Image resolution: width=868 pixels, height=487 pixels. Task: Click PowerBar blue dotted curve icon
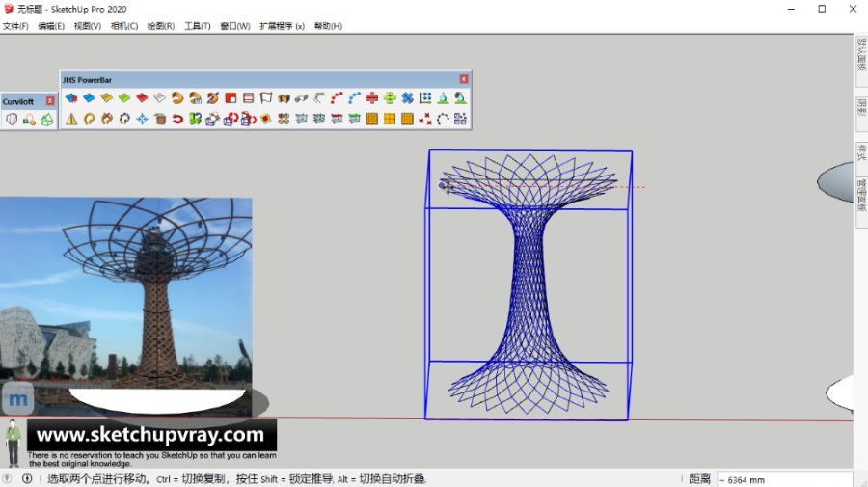click(x=354, y=98)
